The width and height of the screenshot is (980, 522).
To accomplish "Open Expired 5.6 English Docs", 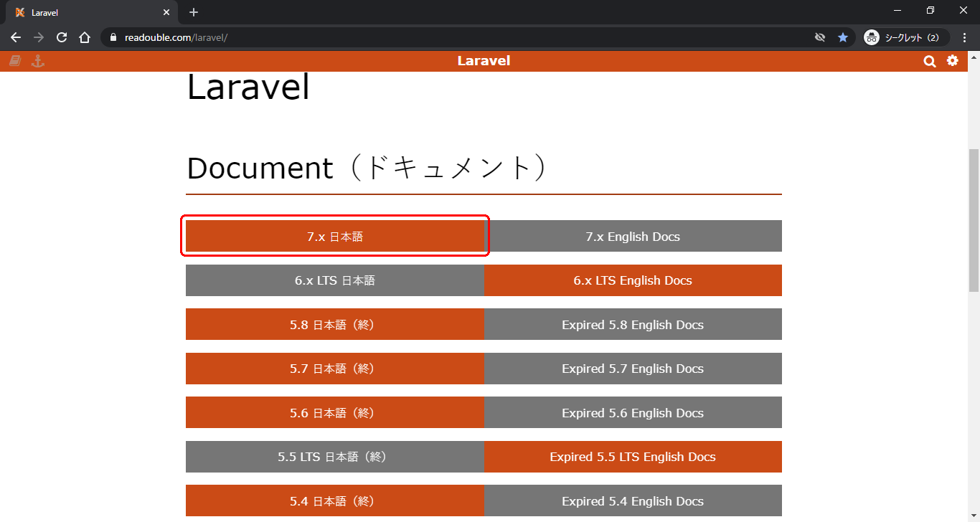I will pos(633,412).
